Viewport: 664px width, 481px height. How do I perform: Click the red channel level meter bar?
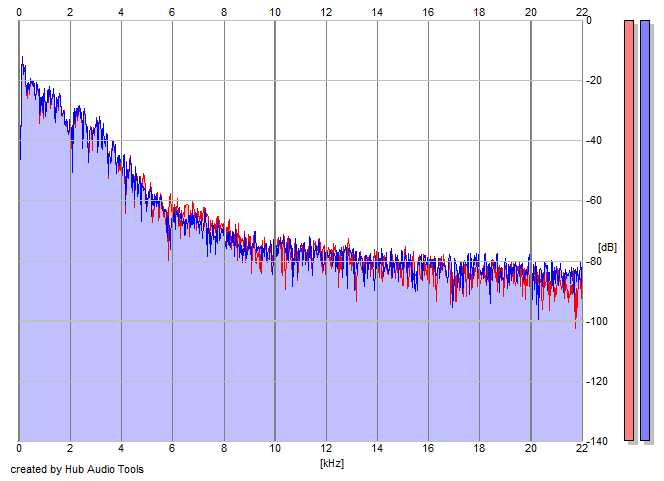click(x=629, y=230)
